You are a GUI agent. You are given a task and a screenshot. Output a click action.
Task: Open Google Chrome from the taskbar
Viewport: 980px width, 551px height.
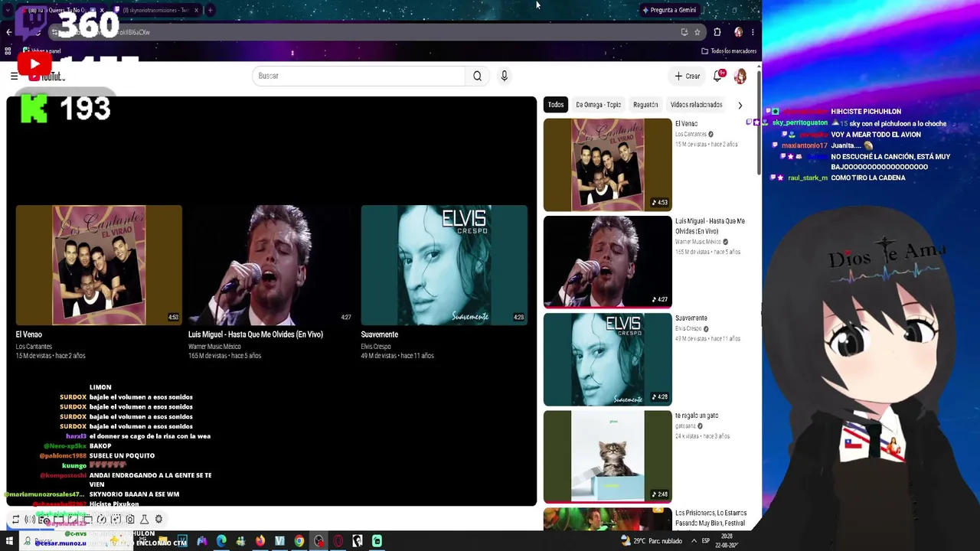[299, 542]
